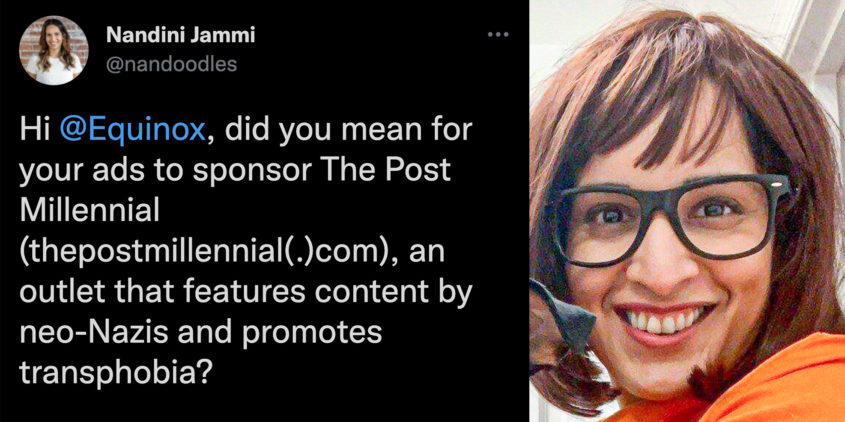Visit the @nandoodles handle profile

(x=171, y=65)
